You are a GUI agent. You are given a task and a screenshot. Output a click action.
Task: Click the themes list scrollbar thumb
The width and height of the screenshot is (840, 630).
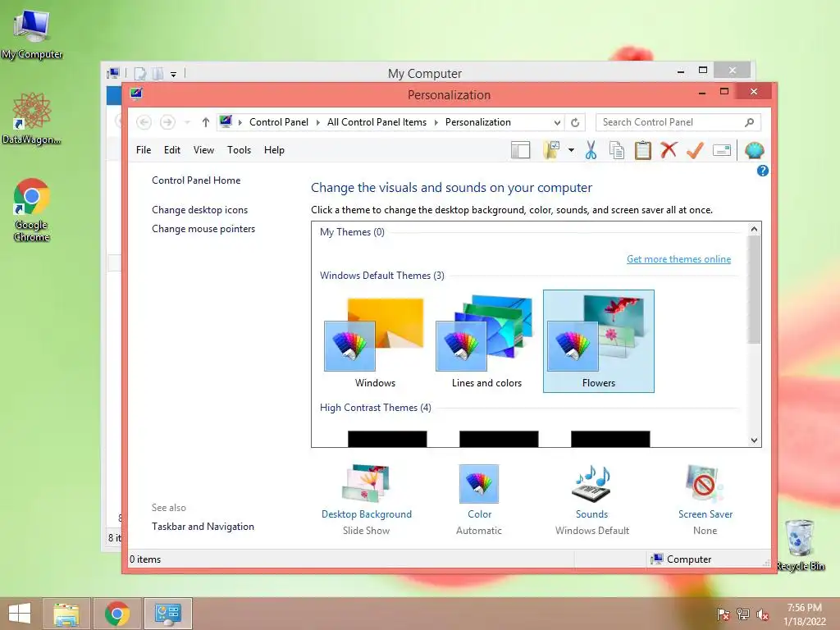755,290
